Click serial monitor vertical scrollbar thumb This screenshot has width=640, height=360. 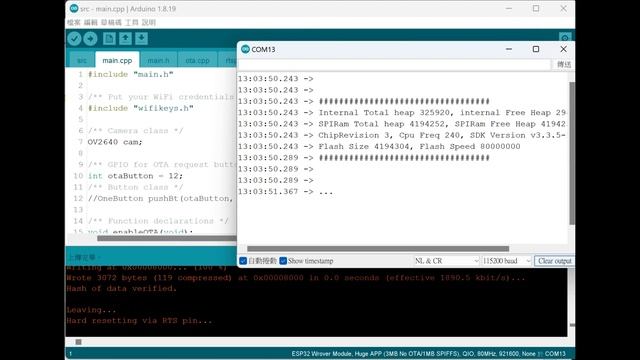coord(572,153)
